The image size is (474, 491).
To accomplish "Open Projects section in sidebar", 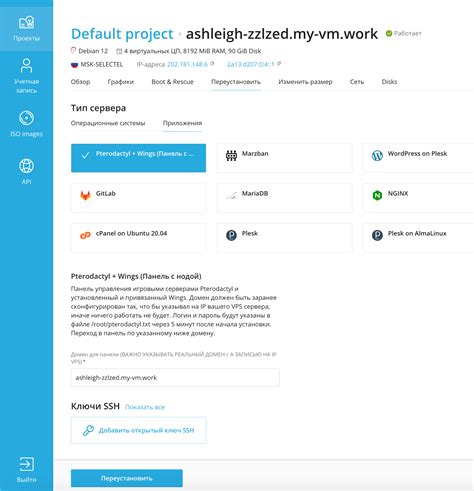I will click(26, 28).
